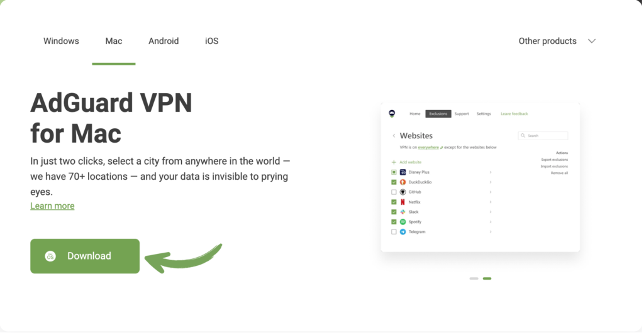Enable the Telegram checkbox
The image size is (644, 335).
394,232
